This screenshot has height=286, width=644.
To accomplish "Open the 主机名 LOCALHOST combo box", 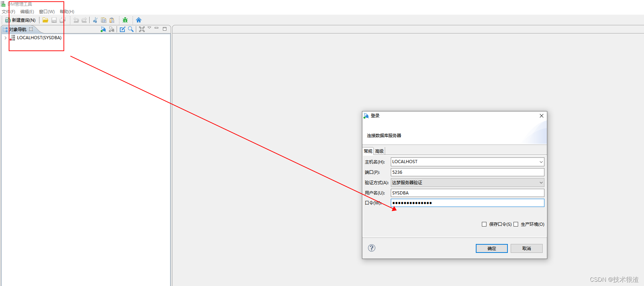I will (x=467, y=162).
